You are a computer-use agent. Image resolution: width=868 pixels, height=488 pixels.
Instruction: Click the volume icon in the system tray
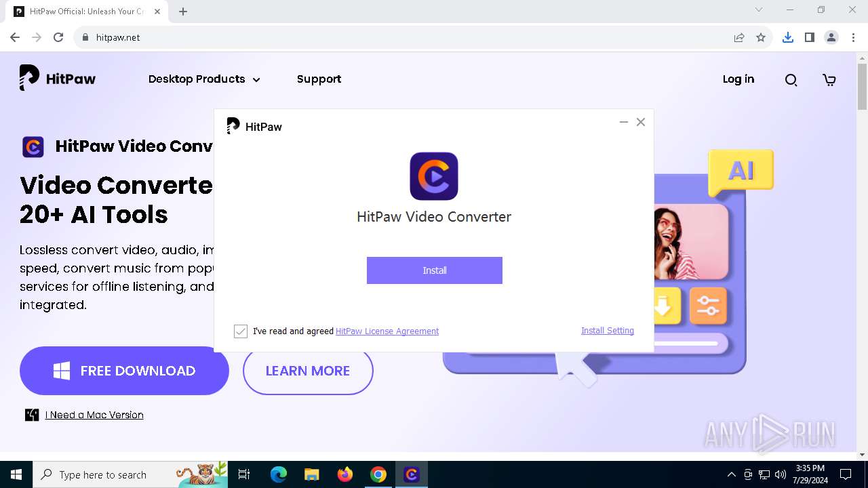tap(781, 474)
